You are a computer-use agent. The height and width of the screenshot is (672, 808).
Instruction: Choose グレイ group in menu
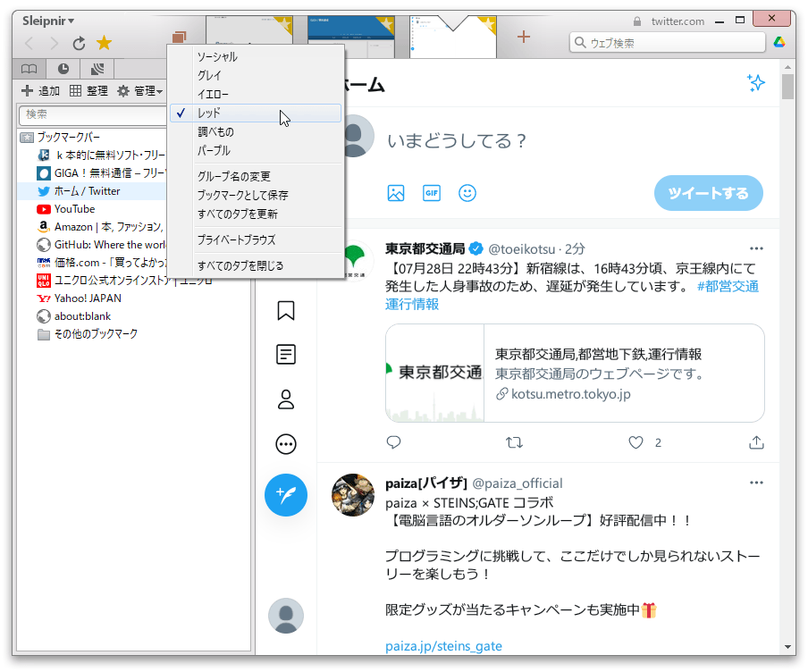tap(256, 75)
